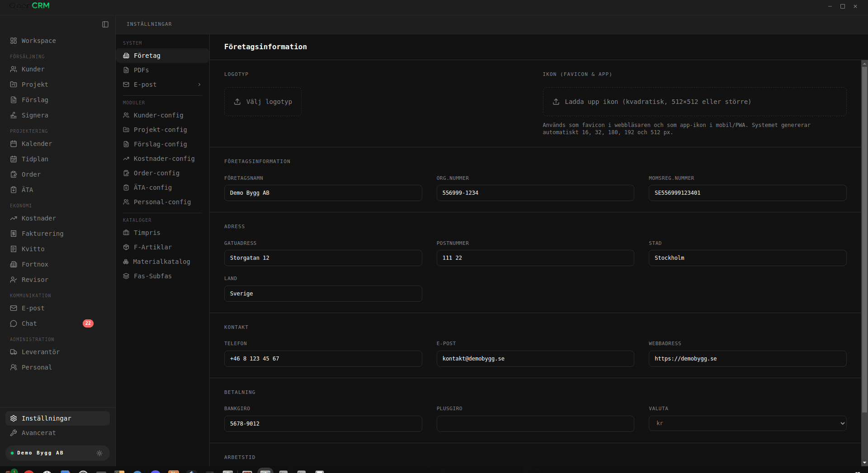Viewport: 868px width, 473px height.
Task: Open Kunder-config settings
Action: tap(163, 115)
